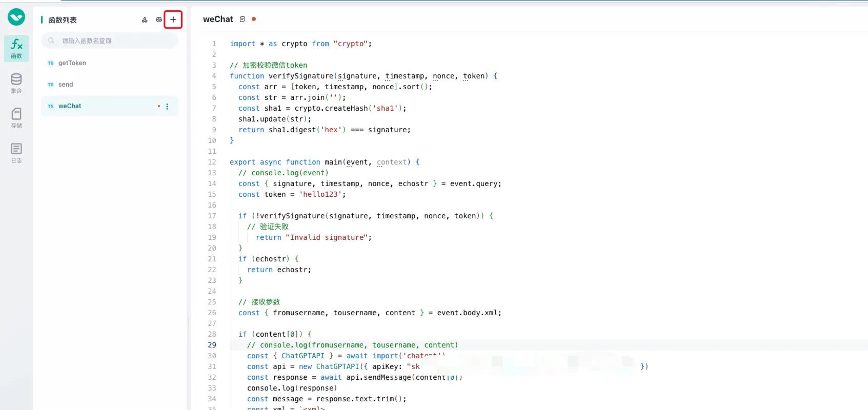The height and width of the screenshot is (410, 868).
Task: Click the weChat title in the editor header
Action: (x=218, y=19)
